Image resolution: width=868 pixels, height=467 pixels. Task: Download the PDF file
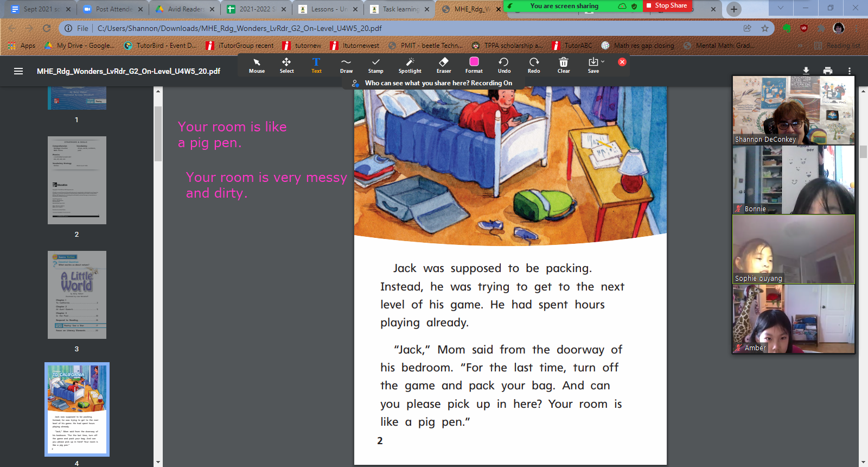[806, 71]
